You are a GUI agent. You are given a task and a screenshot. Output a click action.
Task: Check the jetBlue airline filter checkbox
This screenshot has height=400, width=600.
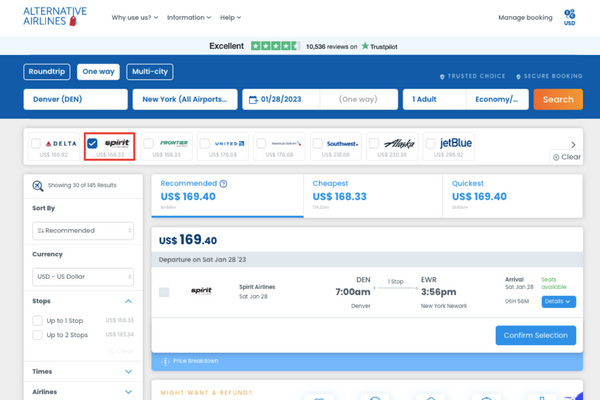430,144
